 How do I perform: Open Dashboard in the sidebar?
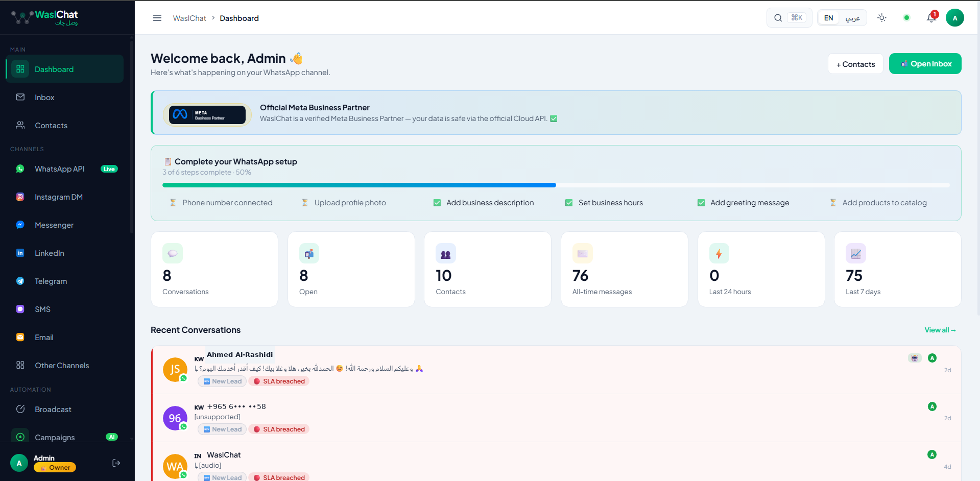pyautogui.click(x=65, y=69)
